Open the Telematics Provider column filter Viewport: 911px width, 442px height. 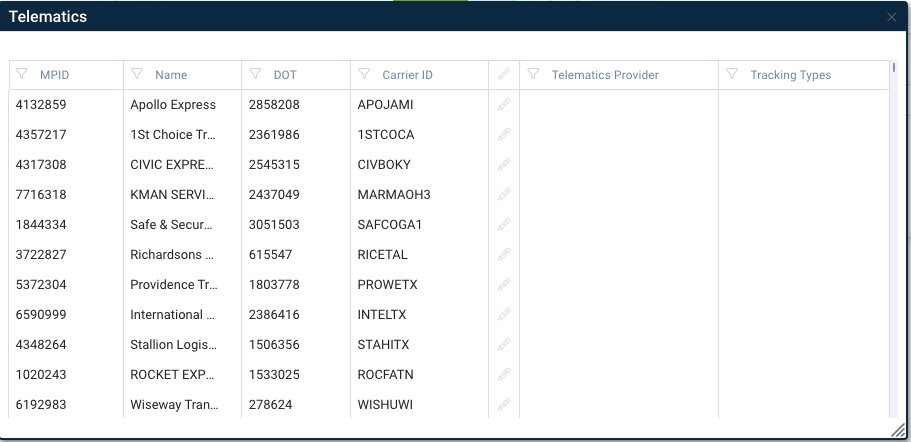pos(533,74)
